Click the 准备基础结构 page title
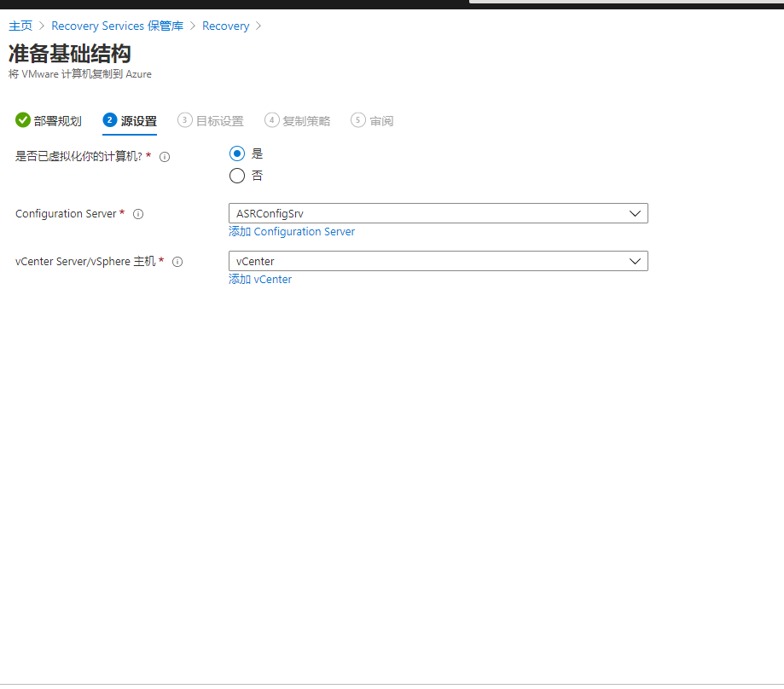Screen dimensions: 784x689 click(69, 54)
